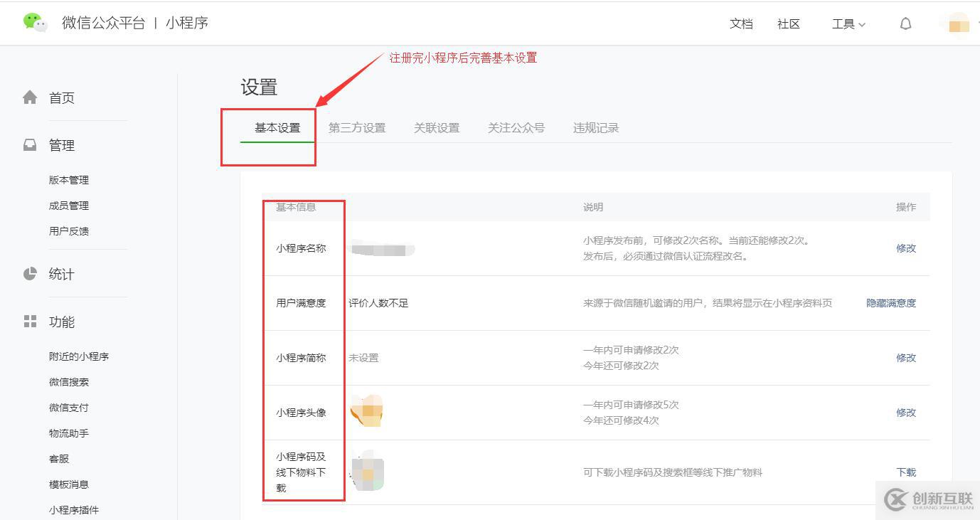Click the 统计 pie chart icon
This screenshot has width=980, height=520.
pos(30,274)
